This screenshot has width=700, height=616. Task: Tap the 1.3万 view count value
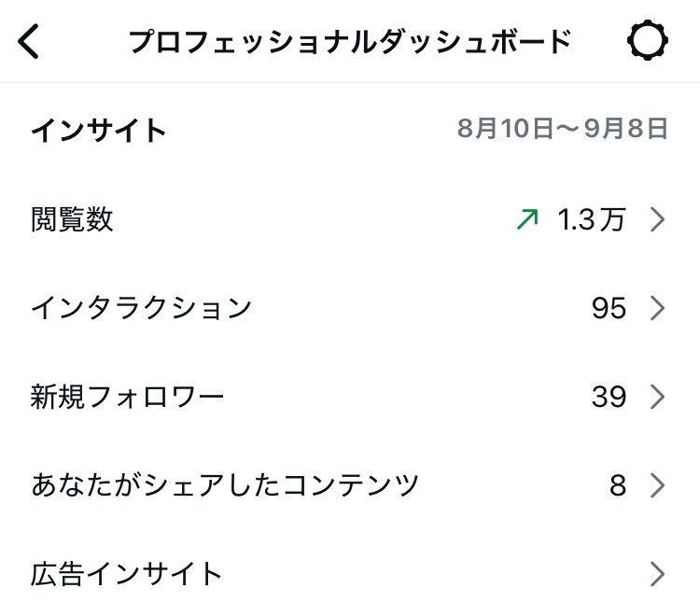591,220
